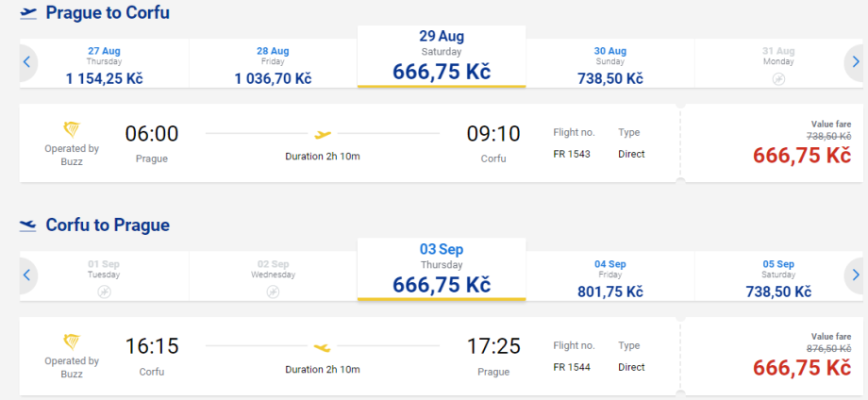Show earlier return dates with the left arrow
This screenshot has height=400, width=868.
[x=27, y=275]
